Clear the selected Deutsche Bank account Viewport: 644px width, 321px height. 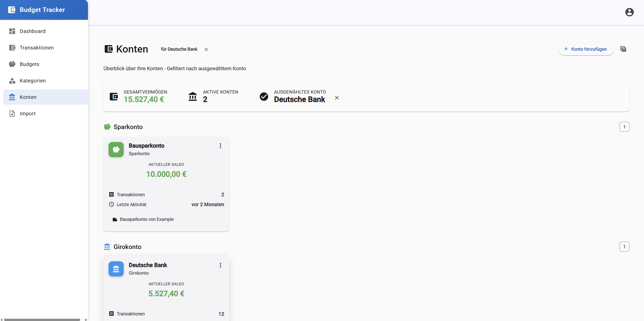337,98
